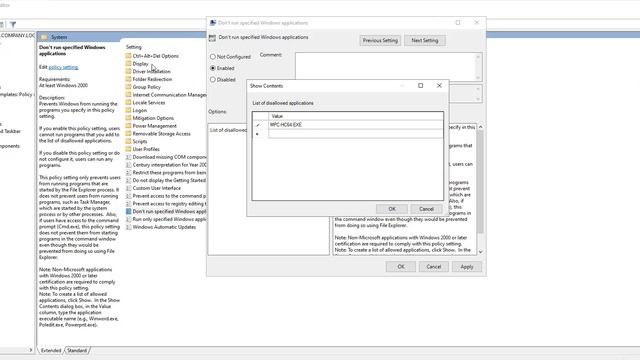Viewport: 640px width, 360px height.
Task: Click the empty new value row cell
Action: pyautogui.click(x=356, y=133)
